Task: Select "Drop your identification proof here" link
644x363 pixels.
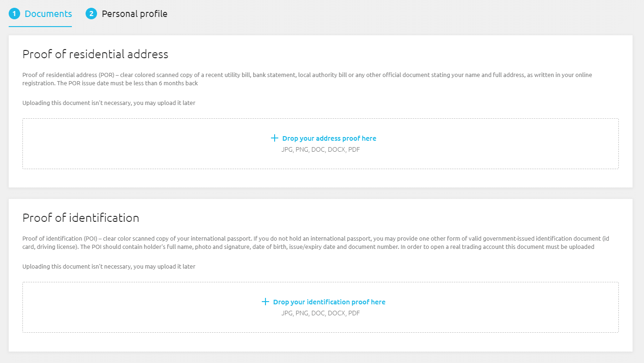Action: (x=329, y=302)
